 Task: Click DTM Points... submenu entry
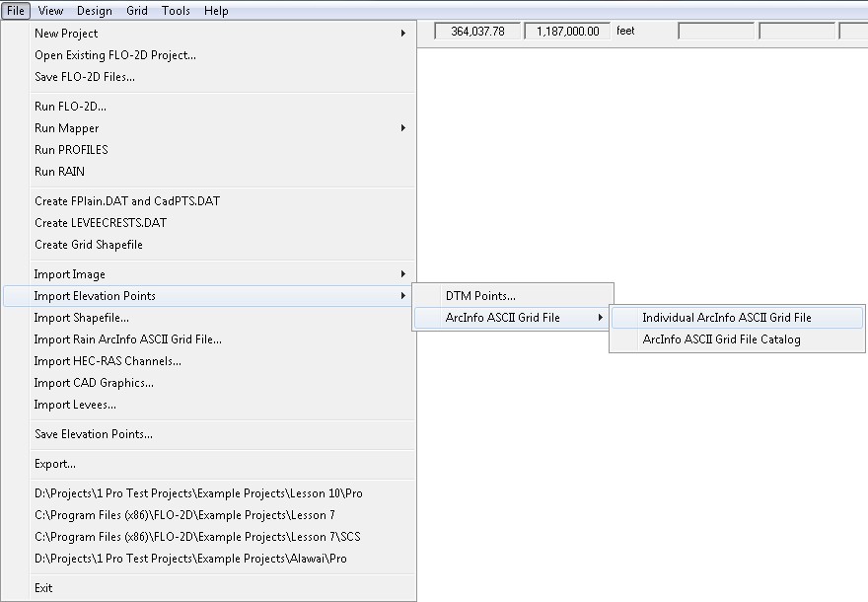point(480,296)
